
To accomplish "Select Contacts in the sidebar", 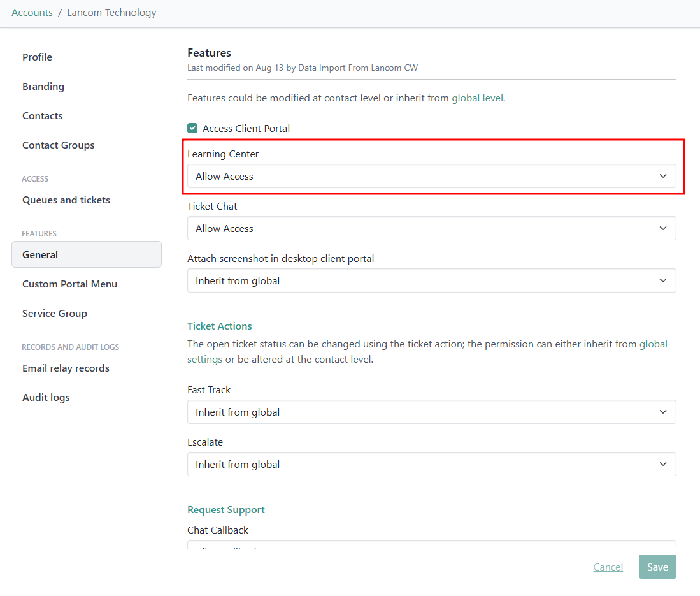I will pyautogui.click(x=43, y=115).
